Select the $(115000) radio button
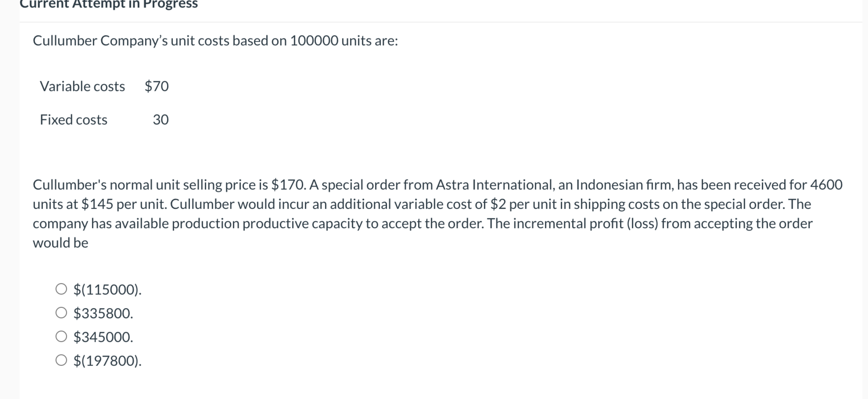868x399 pixels. (62, 289)
